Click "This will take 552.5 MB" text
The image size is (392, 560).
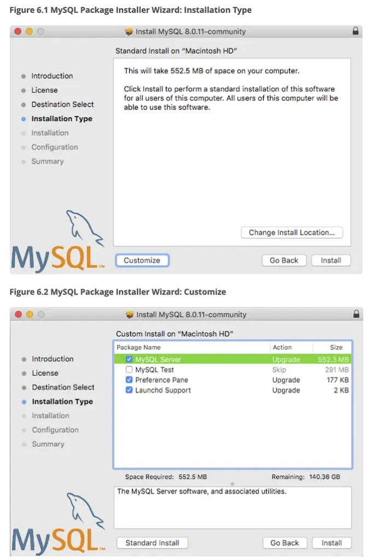point(212,71)
